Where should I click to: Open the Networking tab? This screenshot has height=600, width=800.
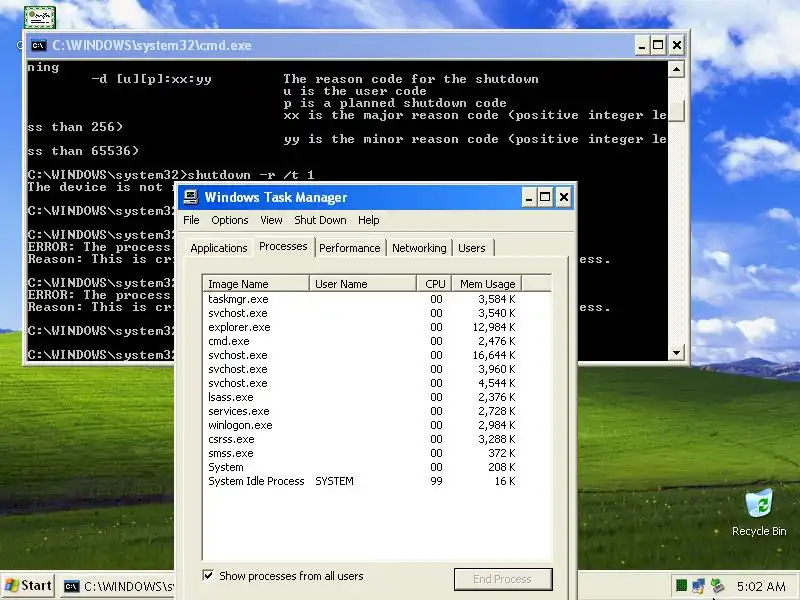coord(419,248)
